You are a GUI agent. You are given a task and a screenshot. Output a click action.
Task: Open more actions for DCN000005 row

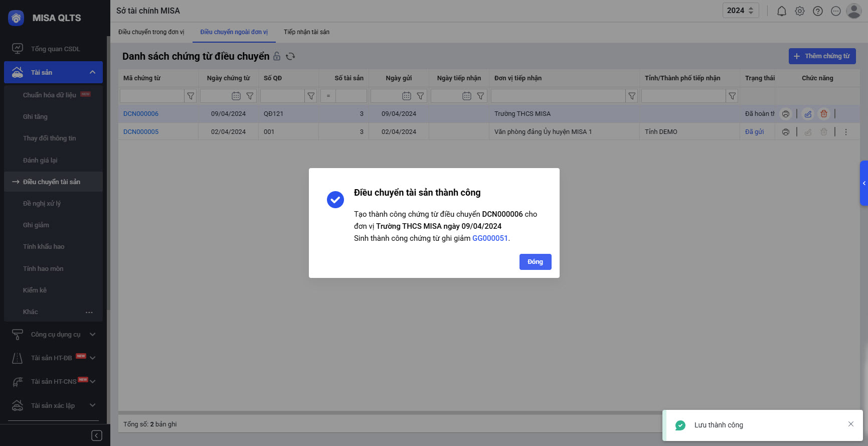click(846, 132)
